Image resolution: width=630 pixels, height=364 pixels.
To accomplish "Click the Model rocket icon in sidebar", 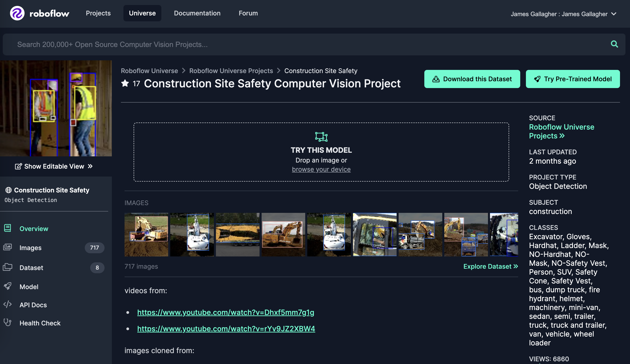I will 8,286.
